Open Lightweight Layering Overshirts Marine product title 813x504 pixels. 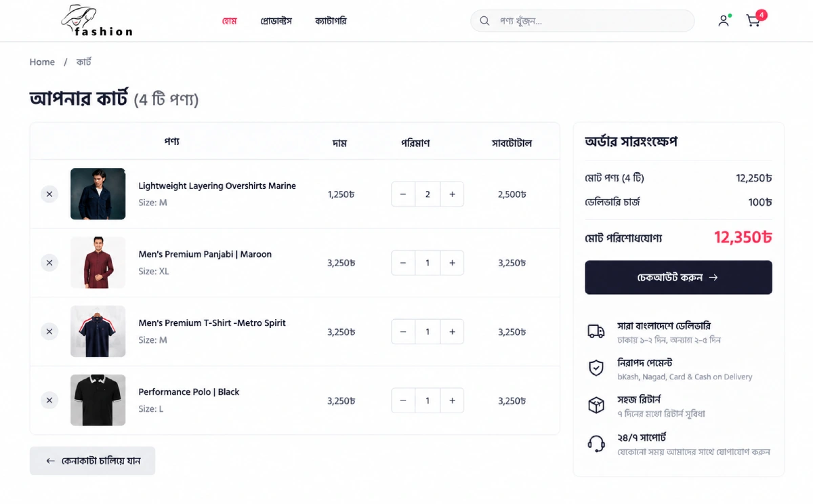coord(217,186)
